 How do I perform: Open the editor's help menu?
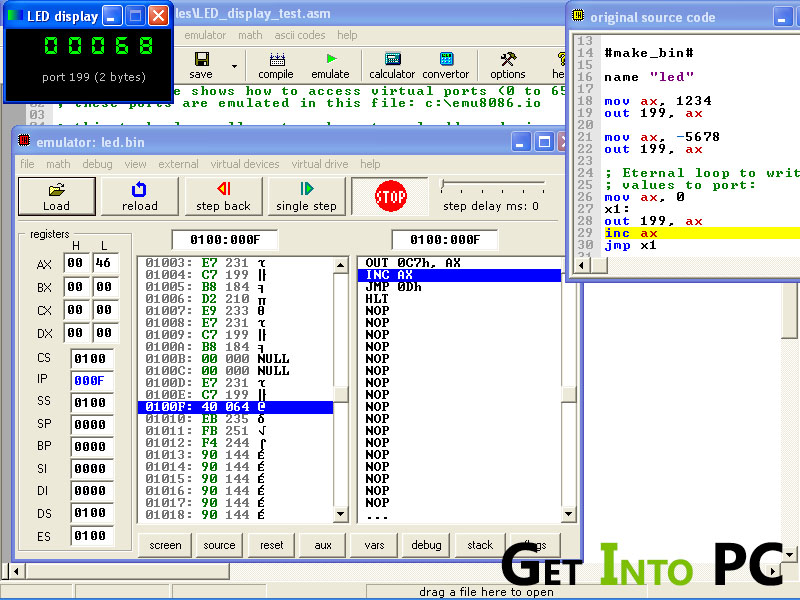(347, 35)
